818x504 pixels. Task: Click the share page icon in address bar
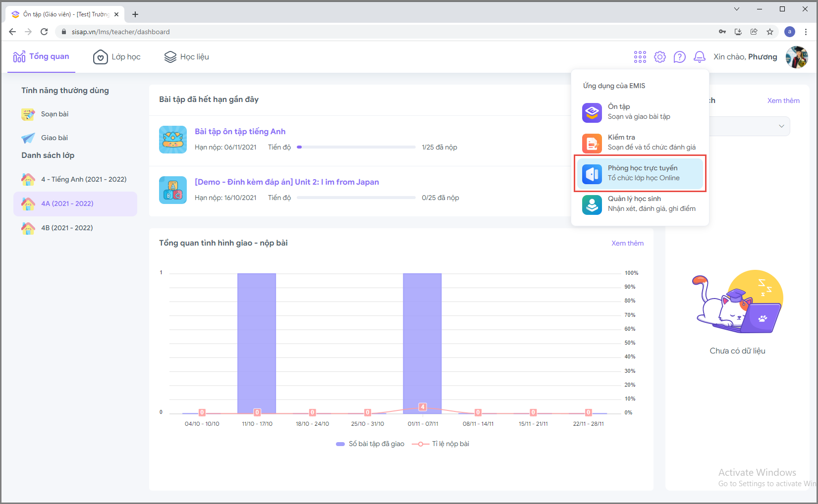point(754,32)
